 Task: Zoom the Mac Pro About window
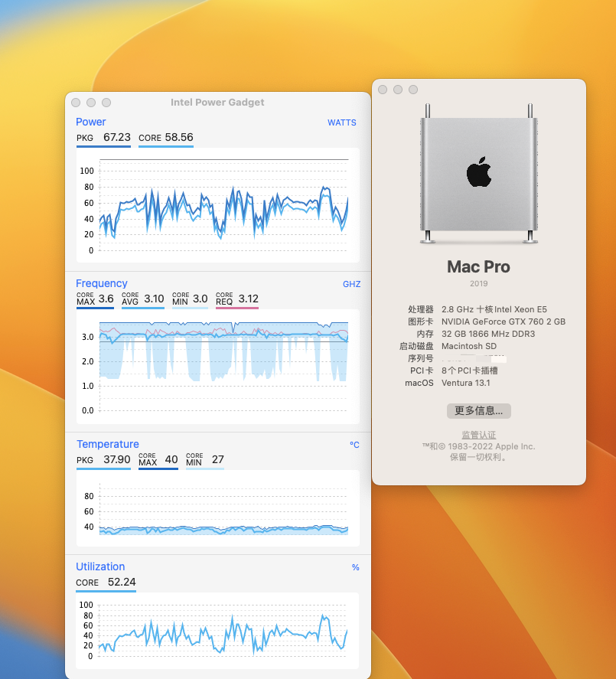point(413,90)
